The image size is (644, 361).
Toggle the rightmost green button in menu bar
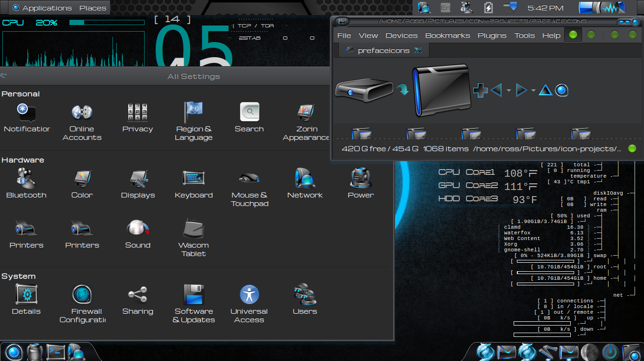point(633,35)
